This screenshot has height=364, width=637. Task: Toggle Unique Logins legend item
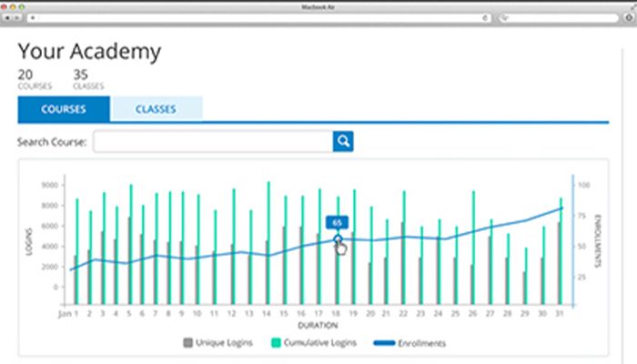tap(217, 342)
